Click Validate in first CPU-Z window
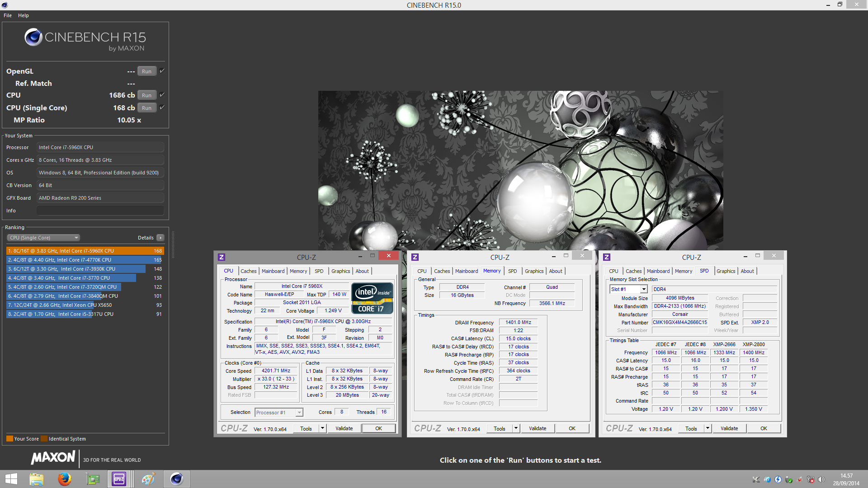Viewport: 868px width, 488px height. pos(344,428)
